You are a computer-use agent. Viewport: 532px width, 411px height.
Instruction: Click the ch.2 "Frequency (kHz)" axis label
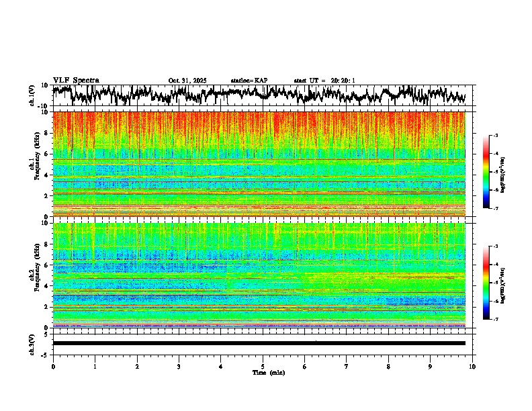pos(37,267)
